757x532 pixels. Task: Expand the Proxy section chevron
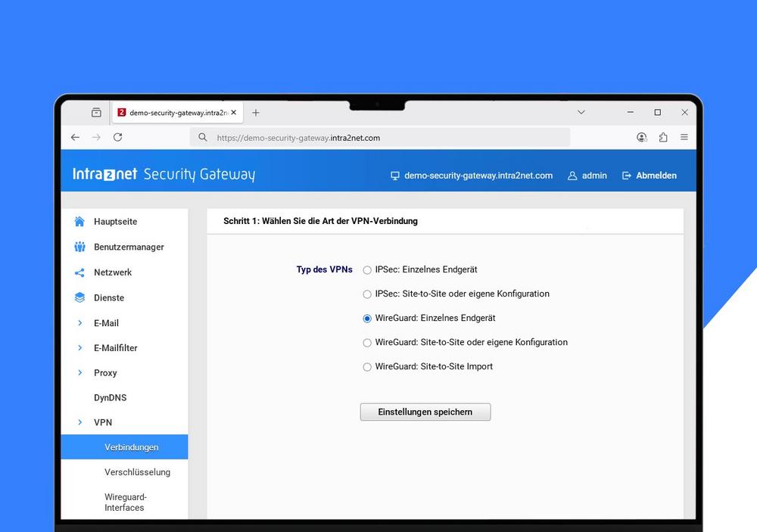[79, 373]
